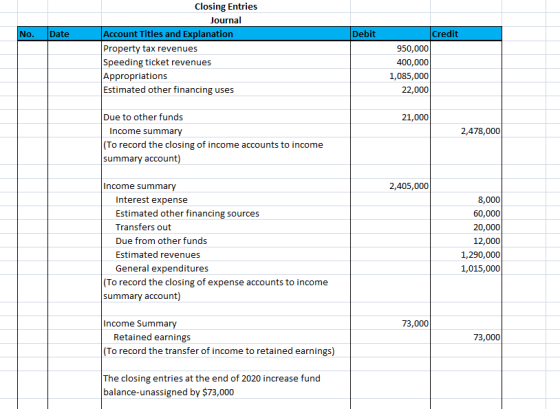The height and width of the screenshot is (409, 560).
Task: Click the Speeding ticket revenues cell
Action: (x=226, y=62)
